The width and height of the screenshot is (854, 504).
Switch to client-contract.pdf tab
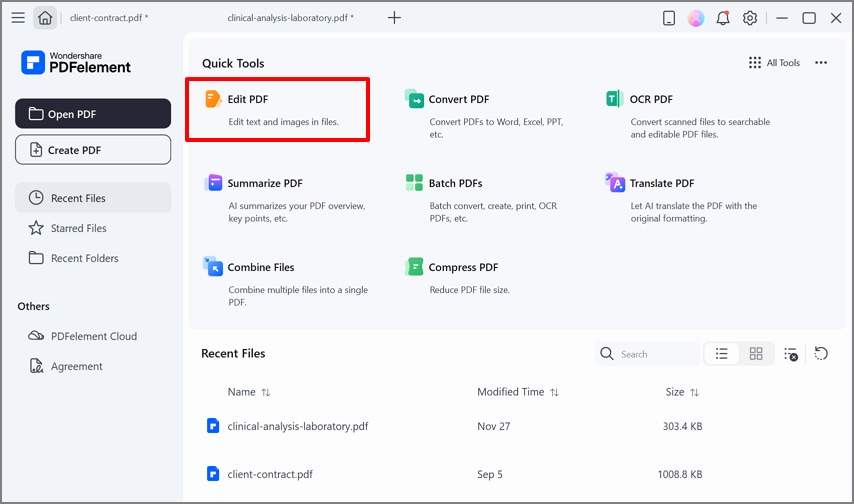pyautogui.click(x=109, y=18)
